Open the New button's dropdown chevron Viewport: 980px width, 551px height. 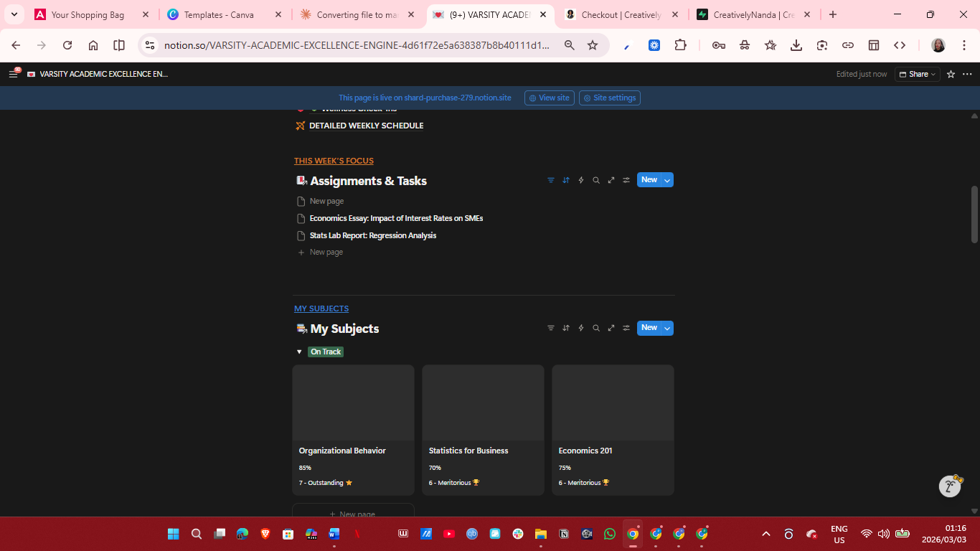point(666,179)
